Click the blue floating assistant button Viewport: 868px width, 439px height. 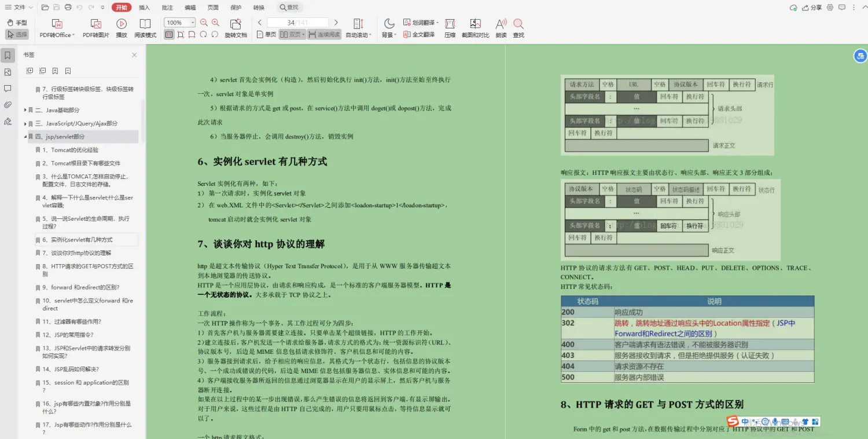(860, 56)
